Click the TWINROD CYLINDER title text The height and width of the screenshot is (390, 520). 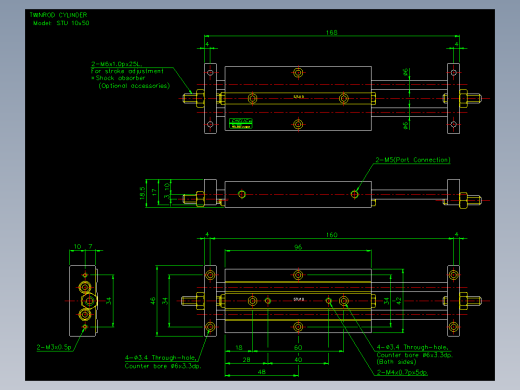click(x=58, y=15)
